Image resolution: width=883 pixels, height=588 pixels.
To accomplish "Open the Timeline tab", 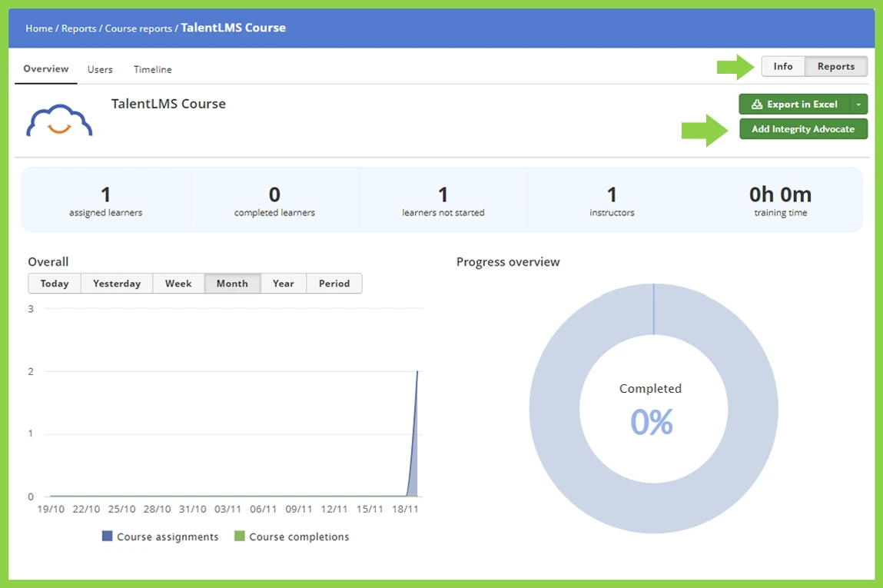I will tap(153, 69).
